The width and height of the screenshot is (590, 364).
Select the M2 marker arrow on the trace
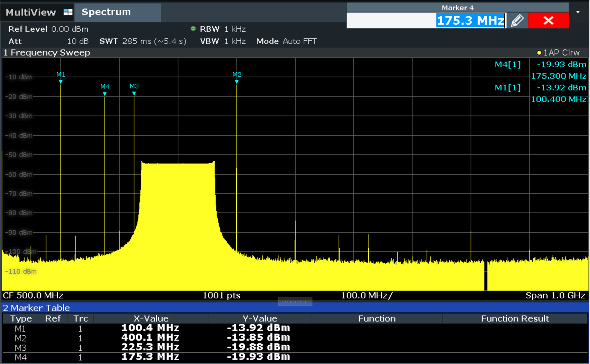click(237, 82)
